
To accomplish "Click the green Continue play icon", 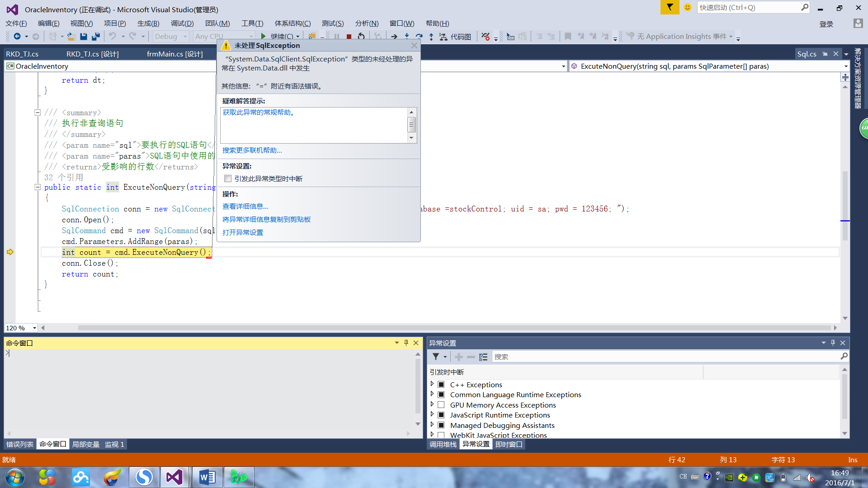I will (264, 36).
